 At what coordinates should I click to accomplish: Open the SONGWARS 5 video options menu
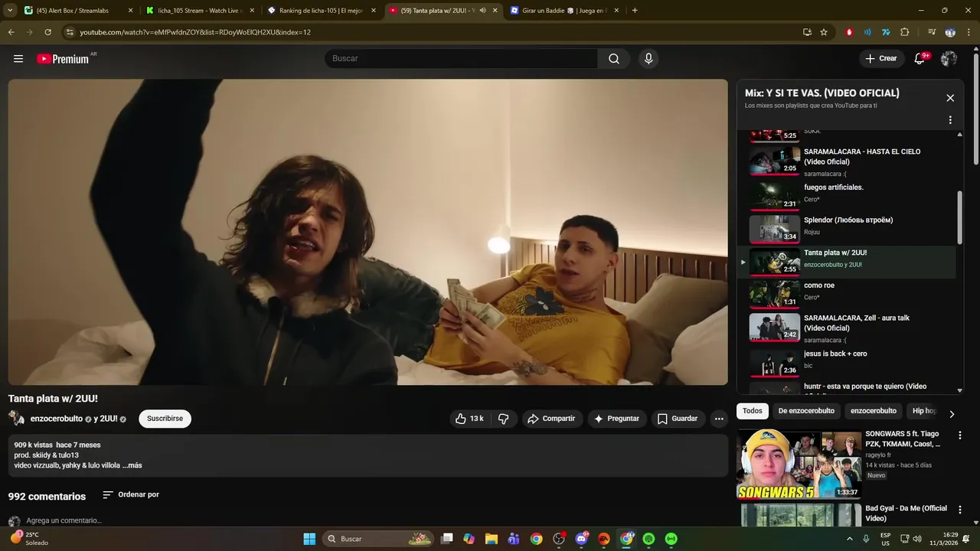click(x=960, y=435)
